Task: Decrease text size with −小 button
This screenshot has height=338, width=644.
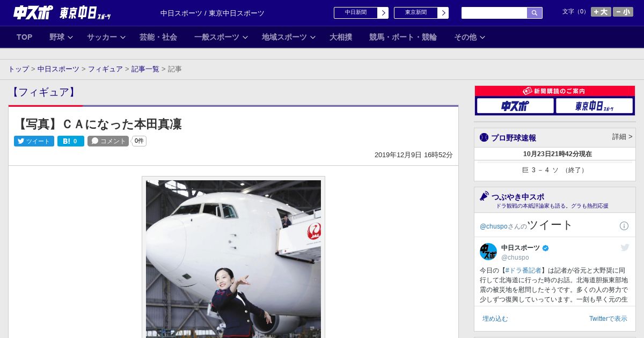Action: click(623, 12)
